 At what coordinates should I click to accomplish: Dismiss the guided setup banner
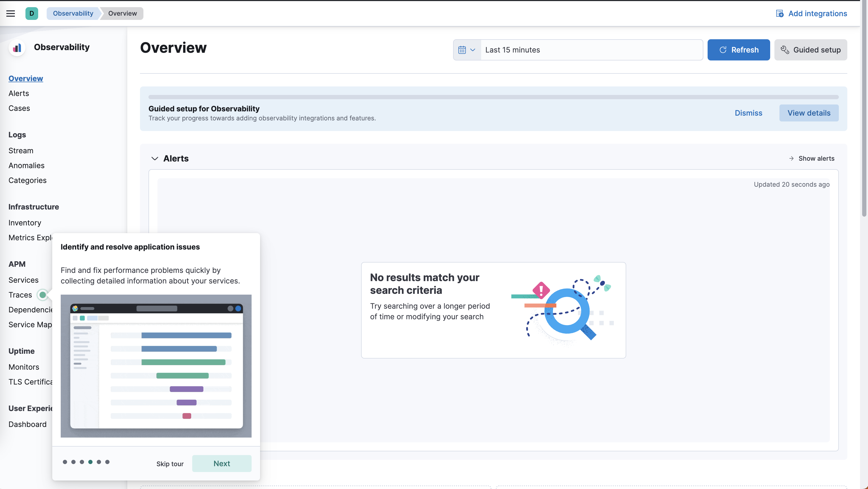pos(748,113)
